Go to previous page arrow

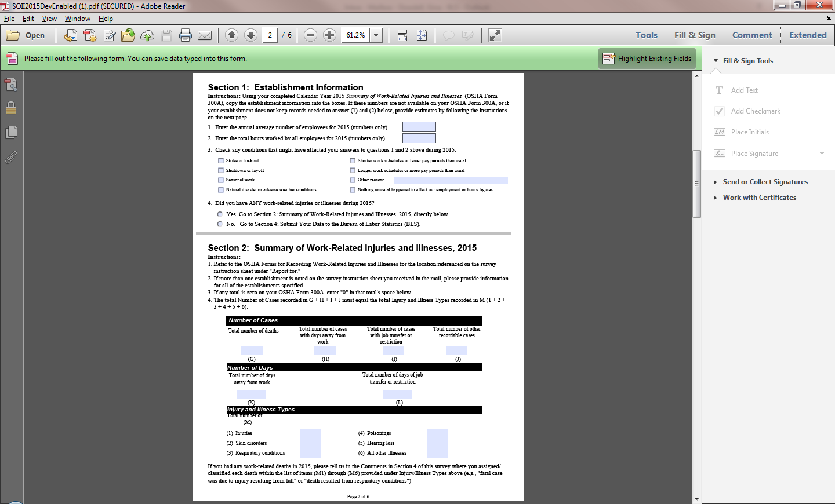pos(231,35)
